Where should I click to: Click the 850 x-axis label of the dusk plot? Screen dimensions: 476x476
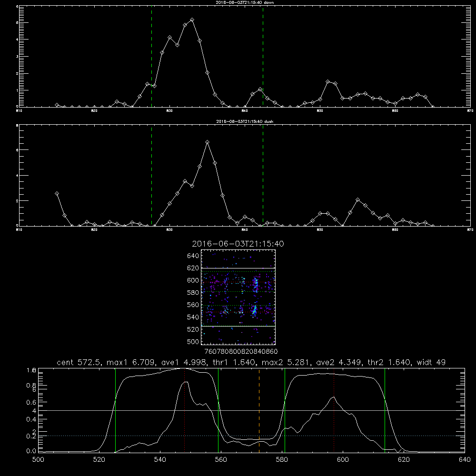click(320, 230)
